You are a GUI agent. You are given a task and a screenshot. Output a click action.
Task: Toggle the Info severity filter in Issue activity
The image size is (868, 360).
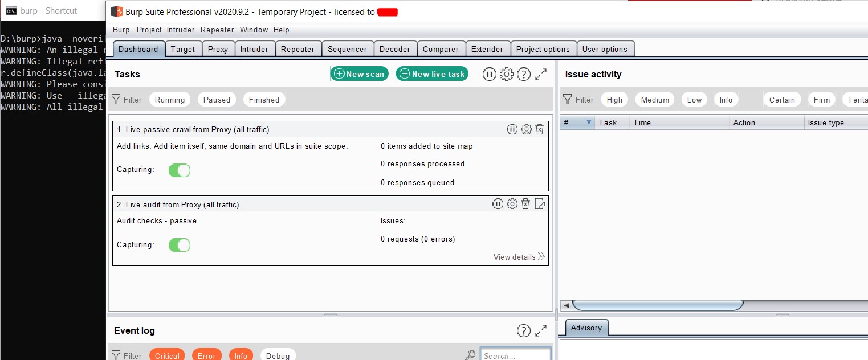[x=726, y=100]
